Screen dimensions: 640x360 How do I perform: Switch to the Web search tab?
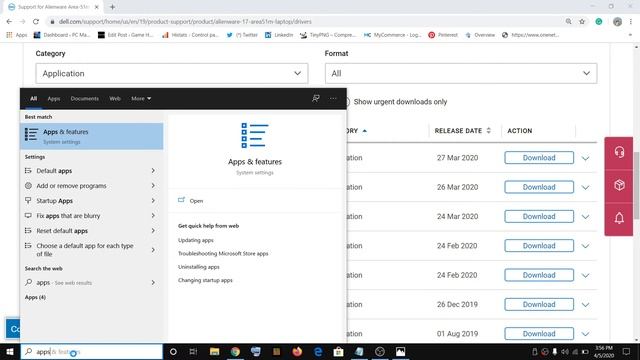pyautogui.click(x=115, y=98)
